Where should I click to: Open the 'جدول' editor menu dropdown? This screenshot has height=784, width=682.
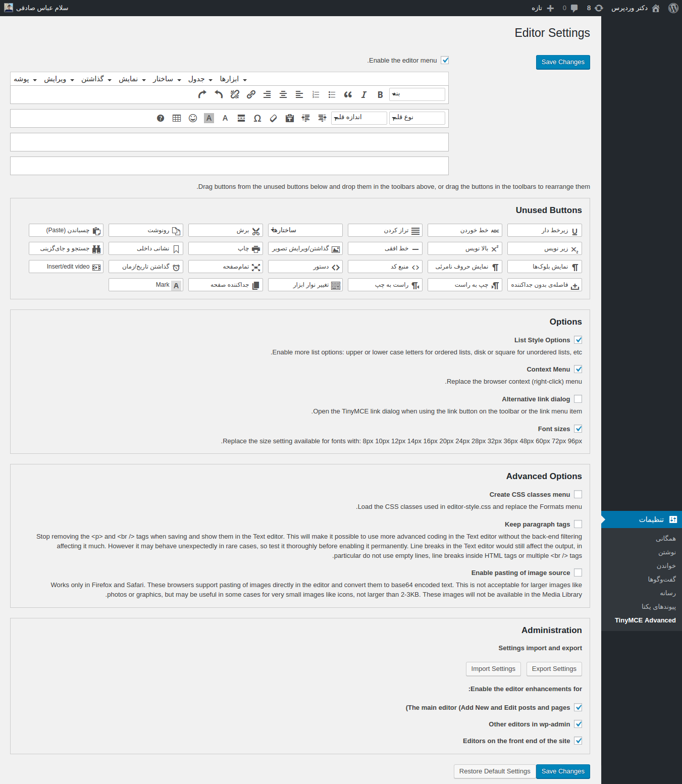click(x=200, y=79)
